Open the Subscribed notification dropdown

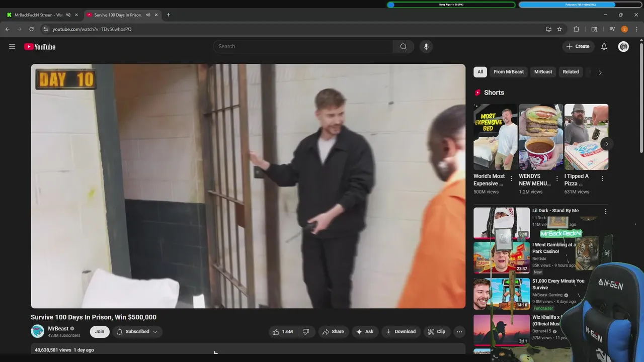point(137,332)
